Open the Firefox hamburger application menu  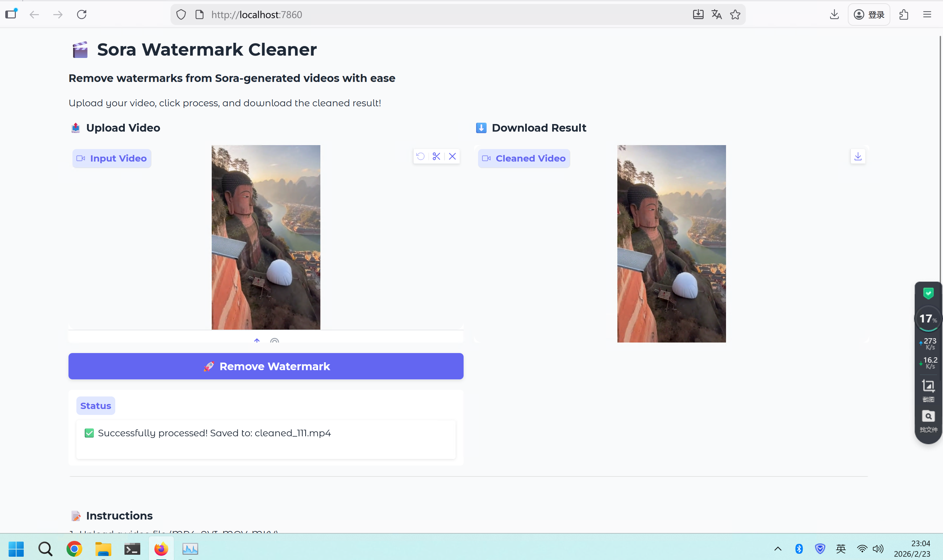click(927, 15)
